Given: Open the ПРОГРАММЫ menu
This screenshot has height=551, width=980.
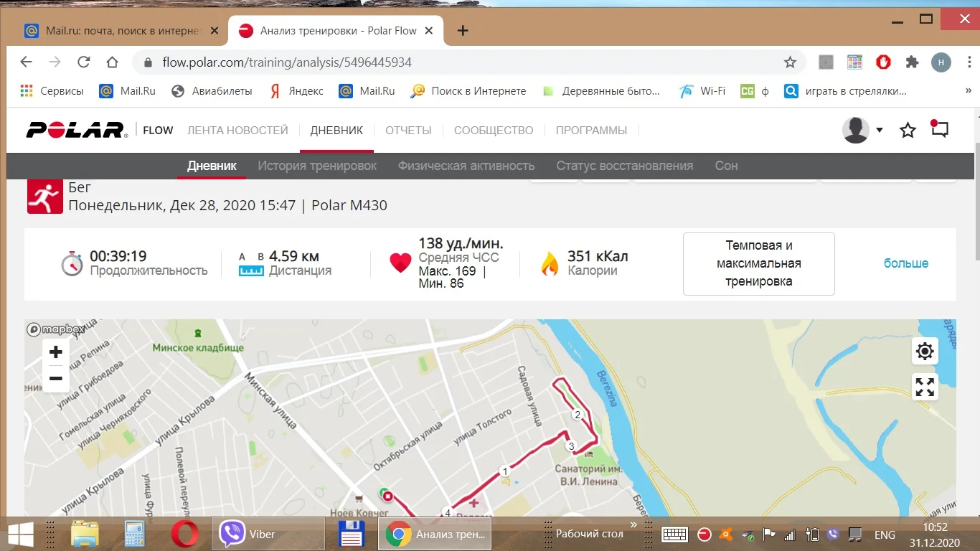Looking at the screenshot, I should point(591,131).
